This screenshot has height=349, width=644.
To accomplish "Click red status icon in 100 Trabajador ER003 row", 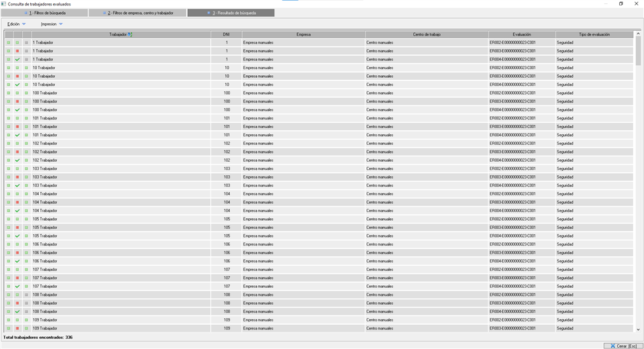I will pyautogui.click(x=17, y=101).
